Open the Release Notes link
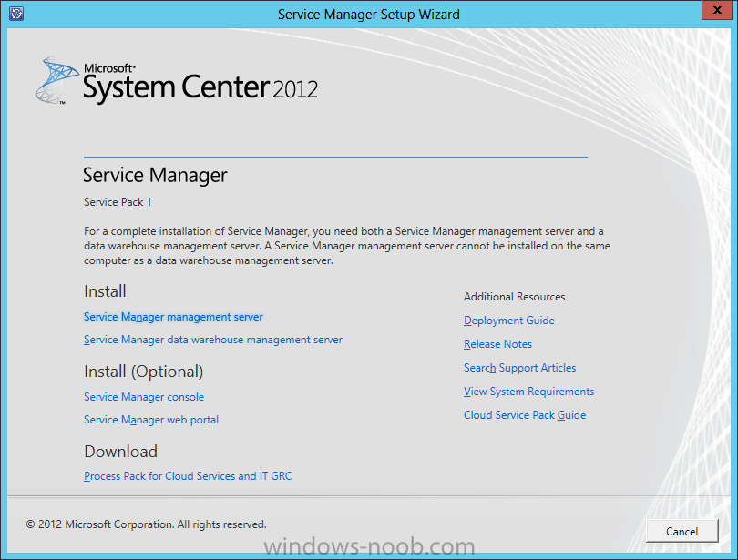Screen dimensions: 738x560 [x=497, y=344]
